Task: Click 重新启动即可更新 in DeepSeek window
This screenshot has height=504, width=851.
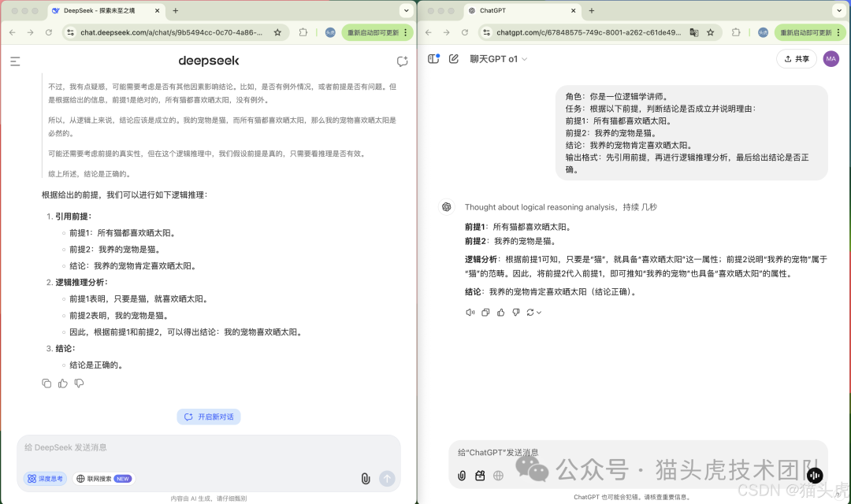Action: point(373,32)
